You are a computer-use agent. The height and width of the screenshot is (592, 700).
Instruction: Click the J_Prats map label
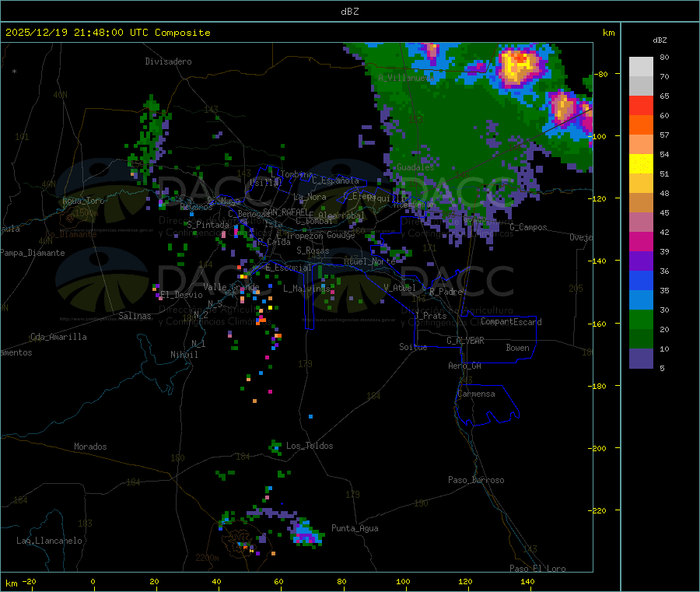(x=430, y=316)
